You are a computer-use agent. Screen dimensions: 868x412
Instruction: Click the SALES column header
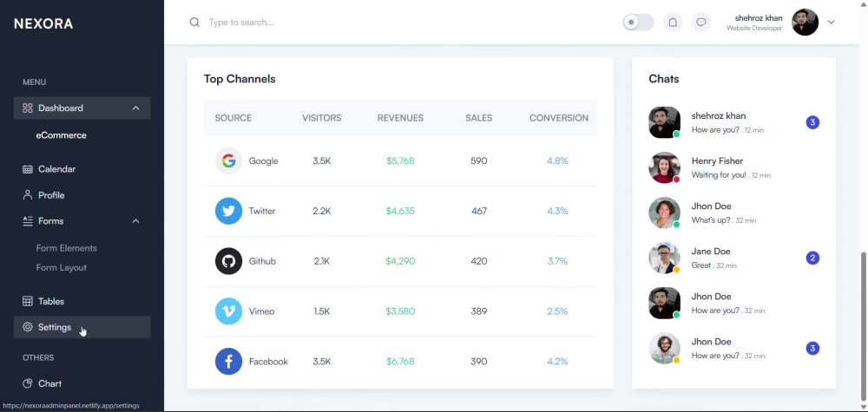point(479,118)
